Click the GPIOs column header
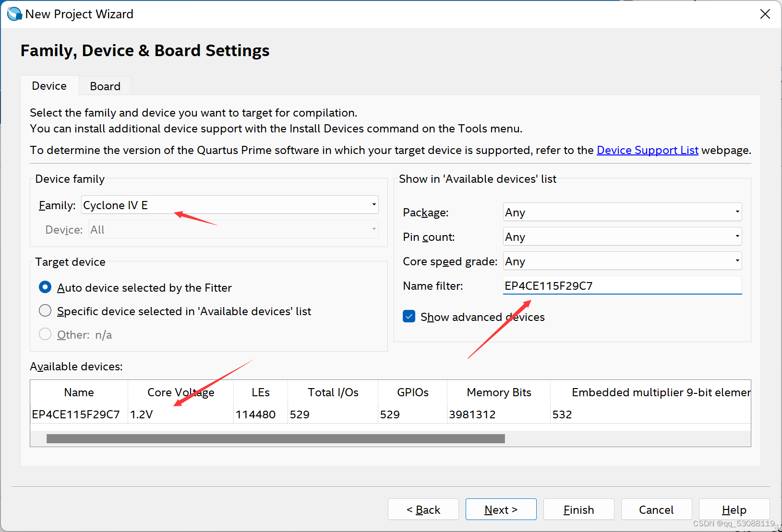782x532 pixels. (413, 392)
